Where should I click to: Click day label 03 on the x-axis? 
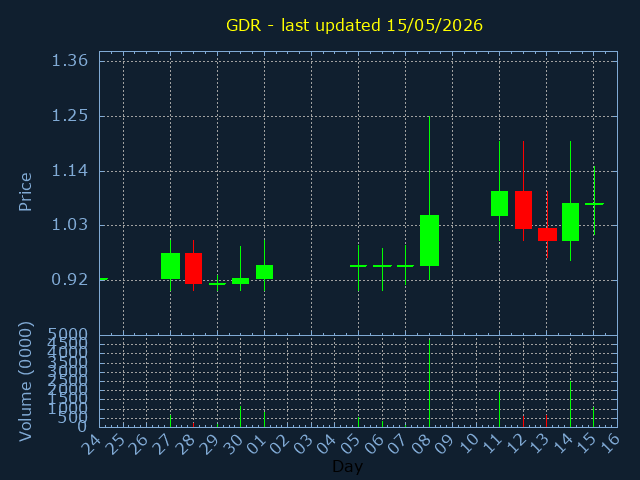pyautogui.click(x=303, y=444)
